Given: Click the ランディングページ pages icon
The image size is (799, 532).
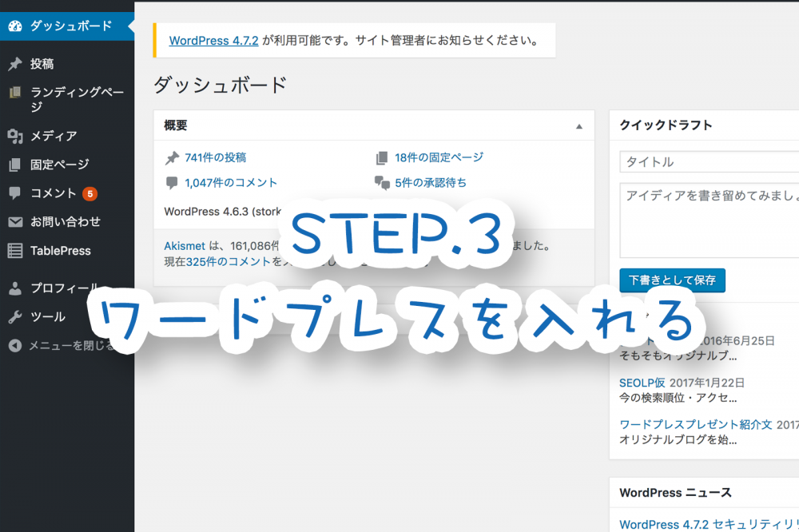Looking at the screenshot, I should 15,92.
